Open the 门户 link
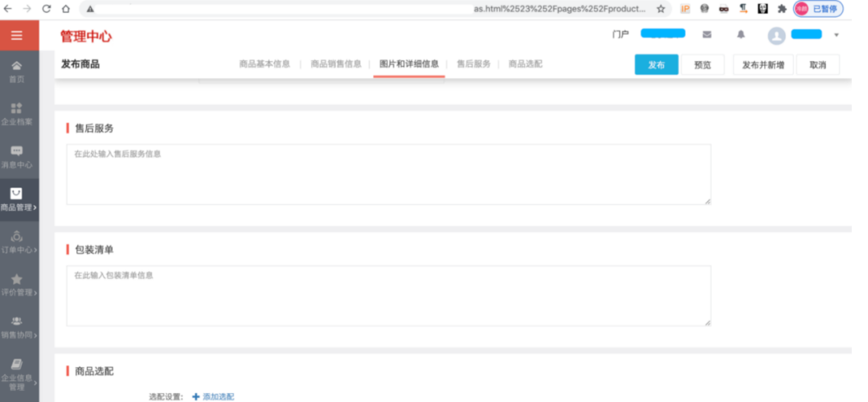 (x=620, y=35)
